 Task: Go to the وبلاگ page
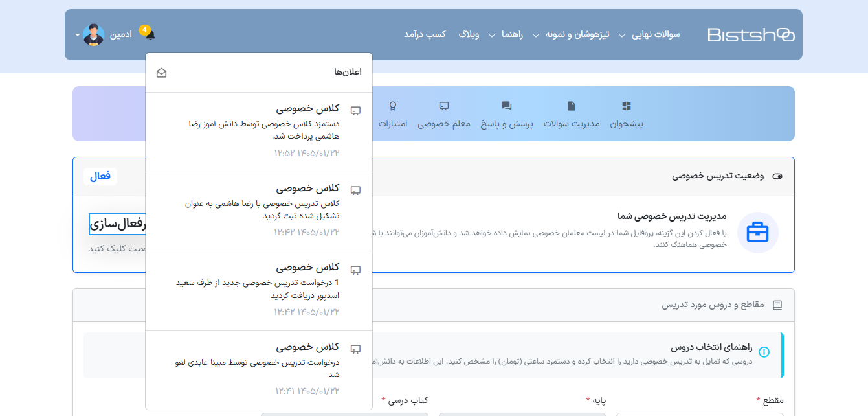pyautogui.click(x=469, y=34)
